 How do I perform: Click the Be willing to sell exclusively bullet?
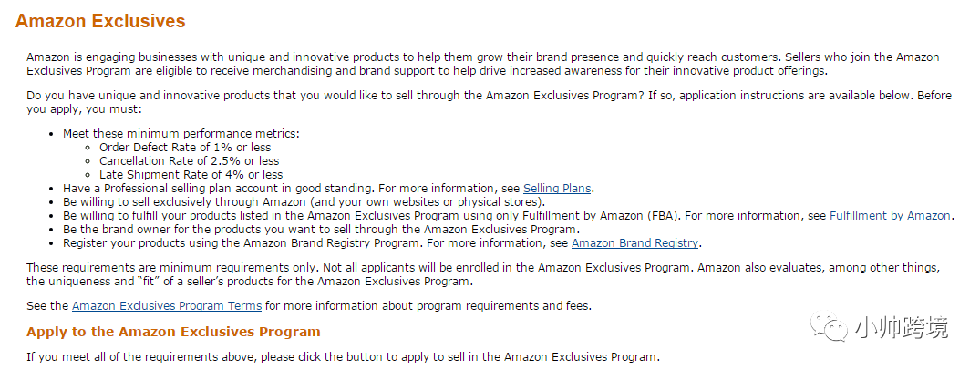click(304, 202)
